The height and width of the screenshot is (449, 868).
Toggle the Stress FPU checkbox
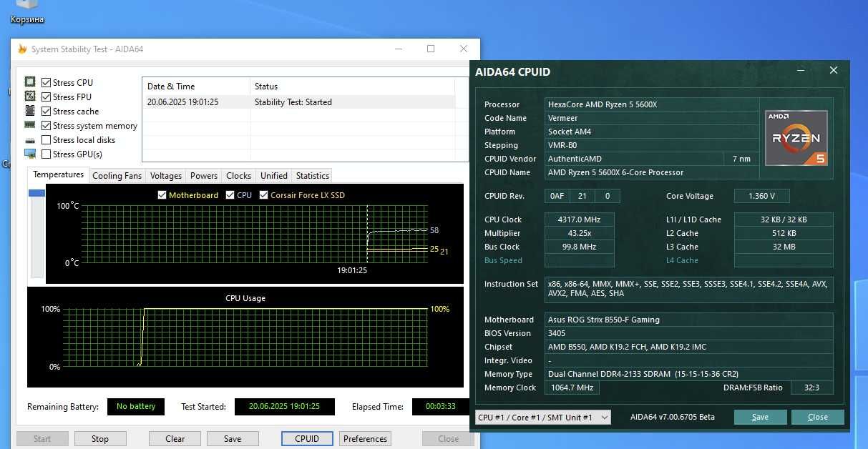[47, 97]
